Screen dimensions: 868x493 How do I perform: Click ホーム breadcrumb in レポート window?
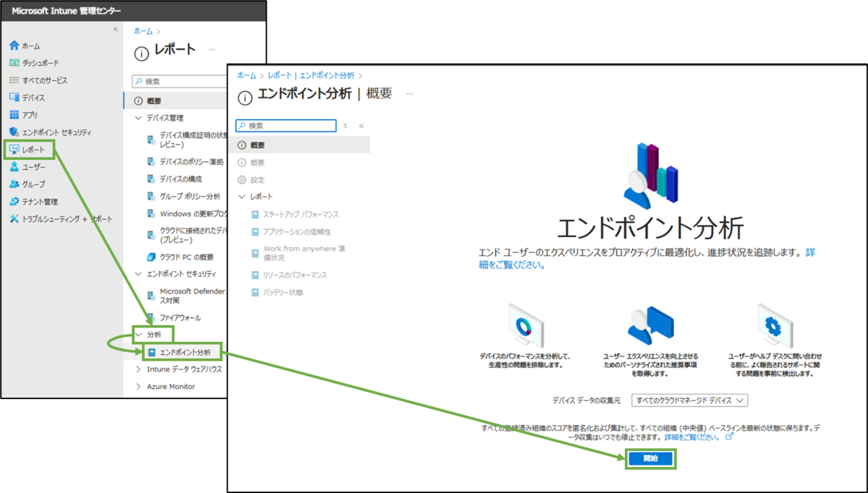[143, 31]
